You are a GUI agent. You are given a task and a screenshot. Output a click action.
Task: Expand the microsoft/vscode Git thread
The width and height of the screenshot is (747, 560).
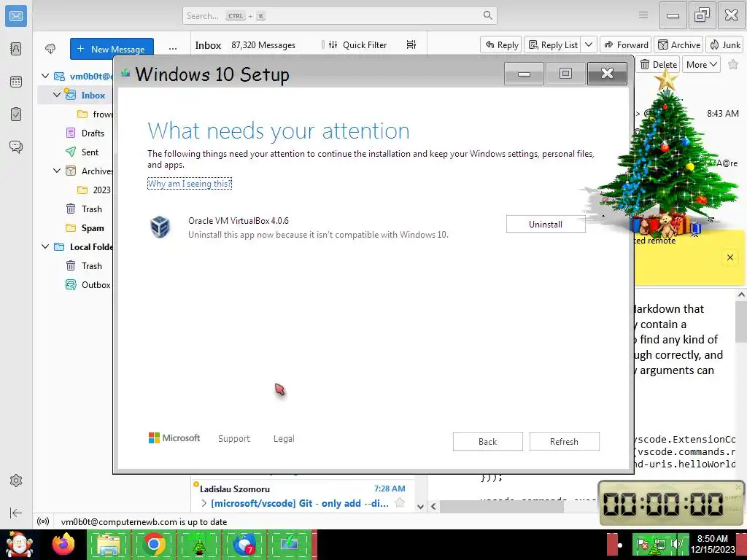point(204,503)
